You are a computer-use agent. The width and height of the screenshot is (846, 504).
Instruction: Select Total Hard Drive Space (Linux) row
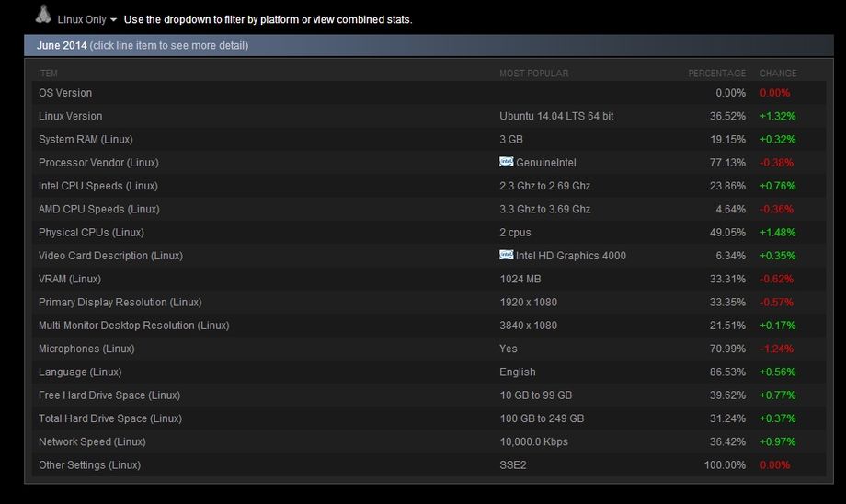[x=429, y=418]
